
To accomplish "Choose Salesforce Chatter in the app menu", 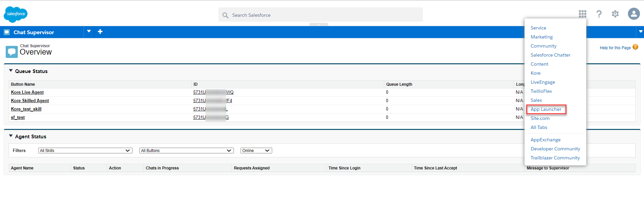I will [550, 55].
